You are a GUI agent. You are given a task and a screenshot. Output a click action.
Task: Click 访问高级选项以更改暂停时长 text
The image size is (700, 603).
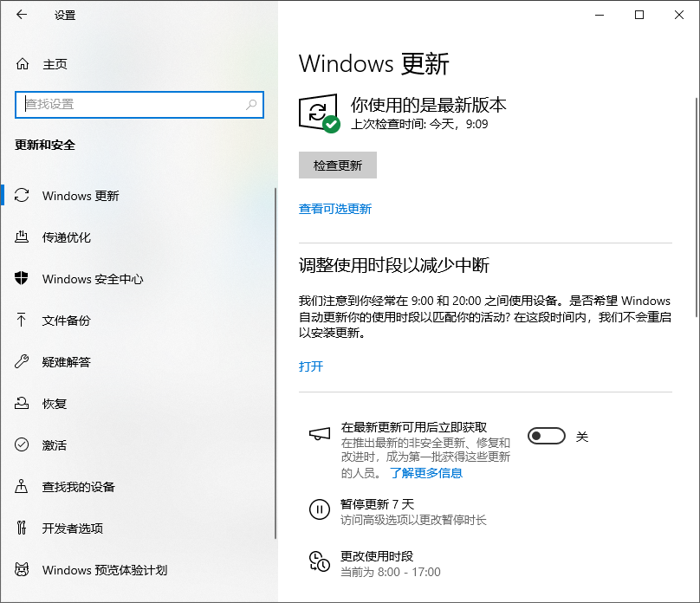tap(413, 520)
